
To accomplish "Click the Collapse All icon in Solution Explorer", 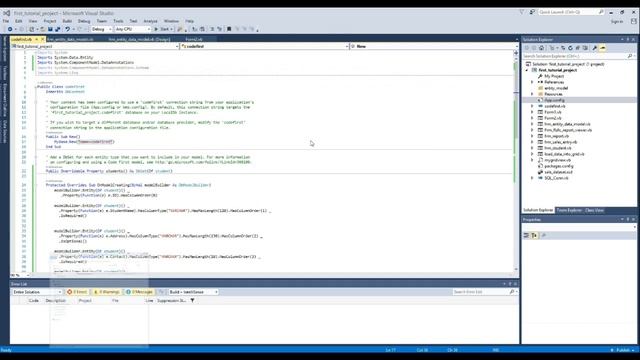I will (578, 48).
